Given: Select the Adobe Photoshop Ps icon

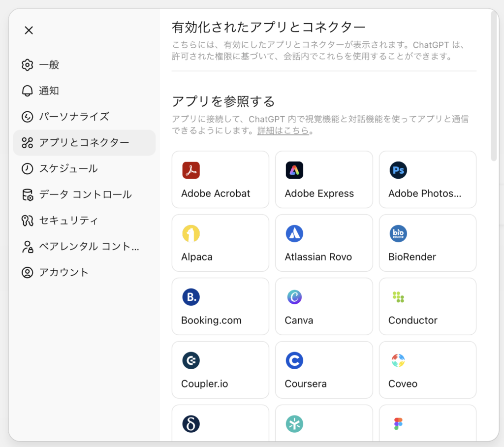Looking at the screenshot, I should pos(398,170).
